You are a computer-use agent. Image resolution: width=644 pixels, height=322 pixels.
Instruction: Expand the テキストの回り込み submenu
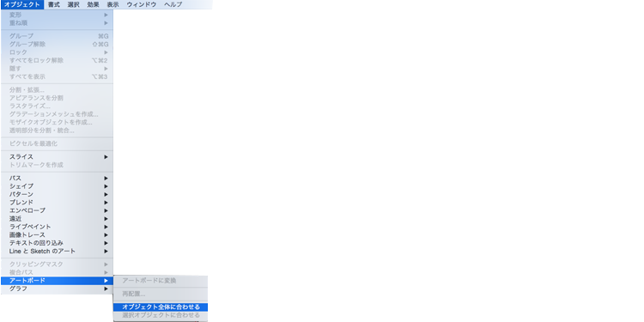tap(57, 243)
